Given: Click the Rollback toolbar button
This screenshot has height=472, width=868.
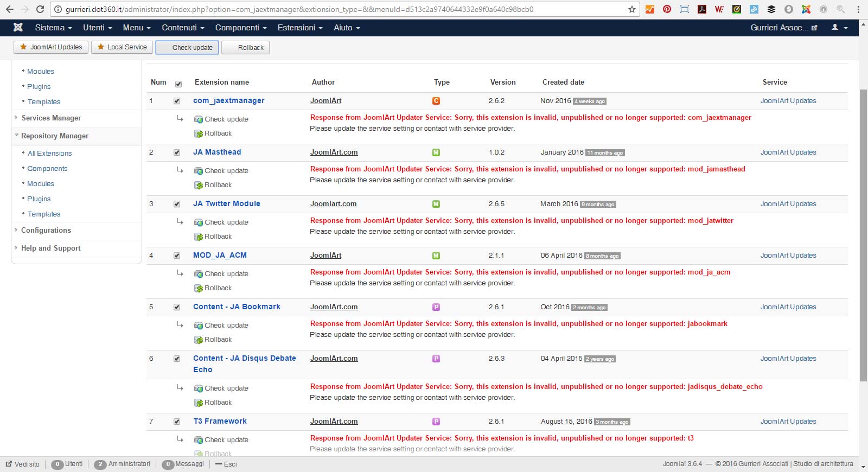Looking at the screenshot, I should coord(245,48).
